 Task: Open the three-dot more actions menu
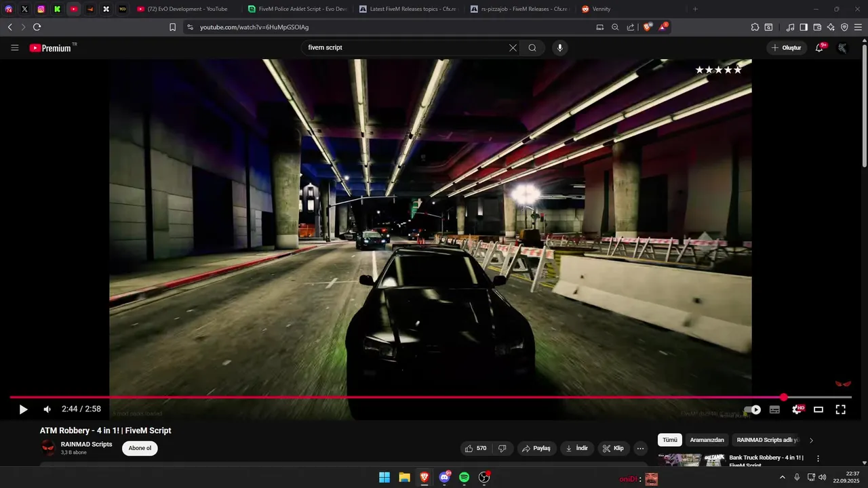tap(640, 448)
